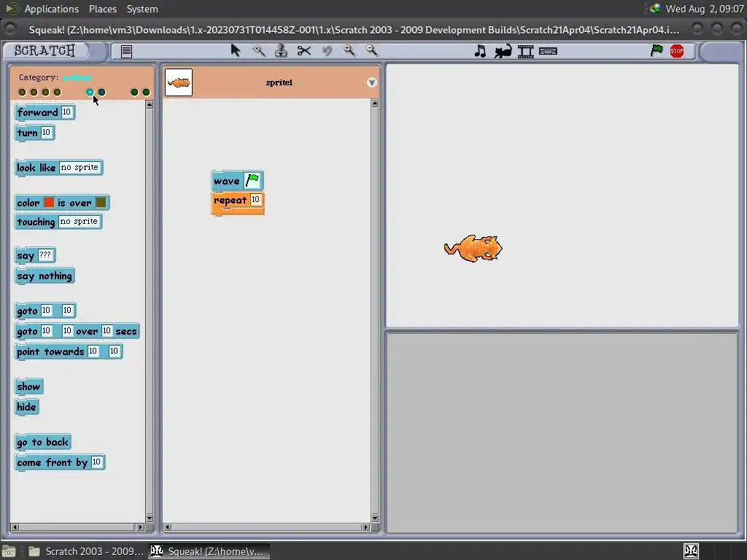The width and height of the screenshot is (747, 560).
Task: Click the 'point towards' block label
Action: click(x=50, y=352)
